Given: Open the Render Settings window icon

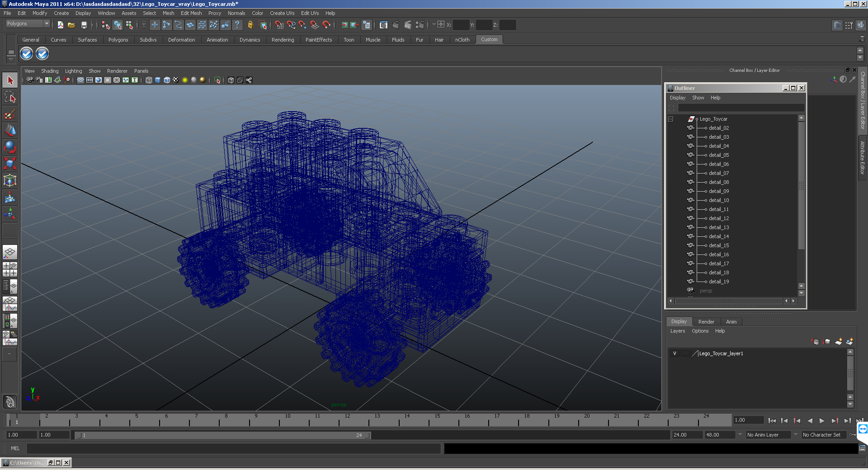Looking at the screenshot, I should (x=420, y=25).
